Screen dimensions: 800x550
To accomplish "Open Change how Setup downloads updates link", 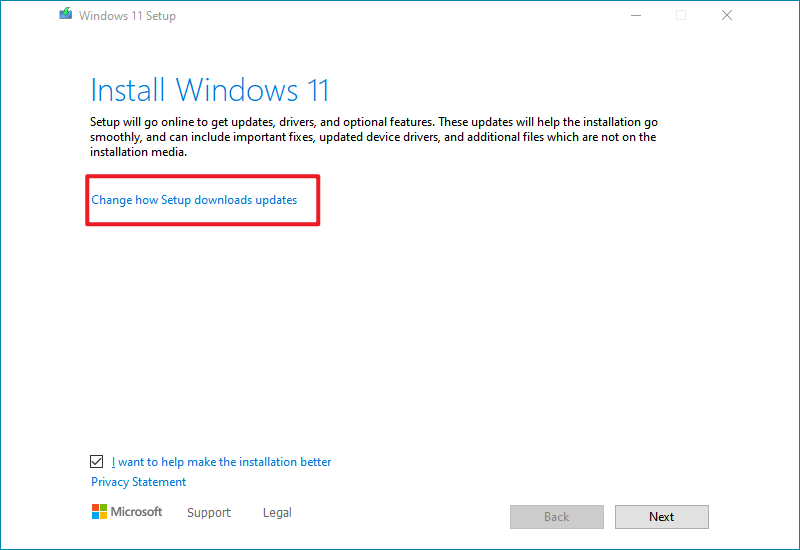I will pyautogui.click(x=194, y=200).
